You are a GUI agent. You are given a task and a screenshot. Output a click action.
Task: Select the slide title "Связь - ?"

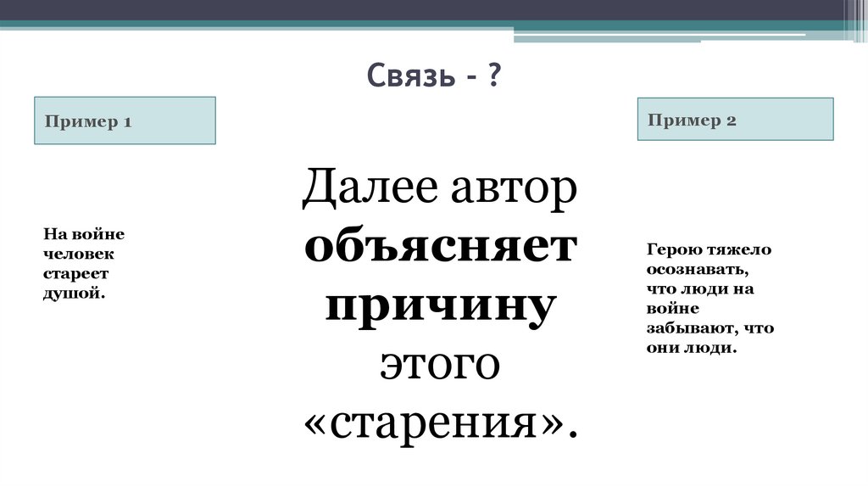click(434, 76)
